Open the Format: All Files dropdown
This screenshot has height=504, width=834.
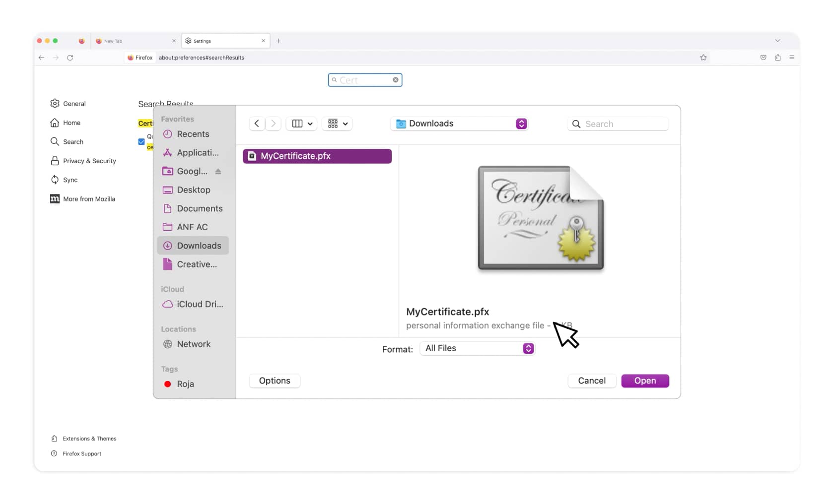[x=477, y=348]
